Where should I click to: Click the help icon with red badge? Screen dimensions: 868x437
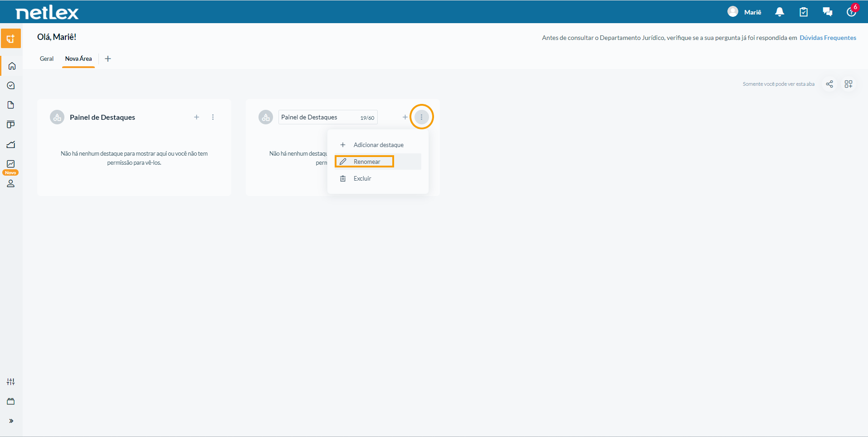[852, 11]
